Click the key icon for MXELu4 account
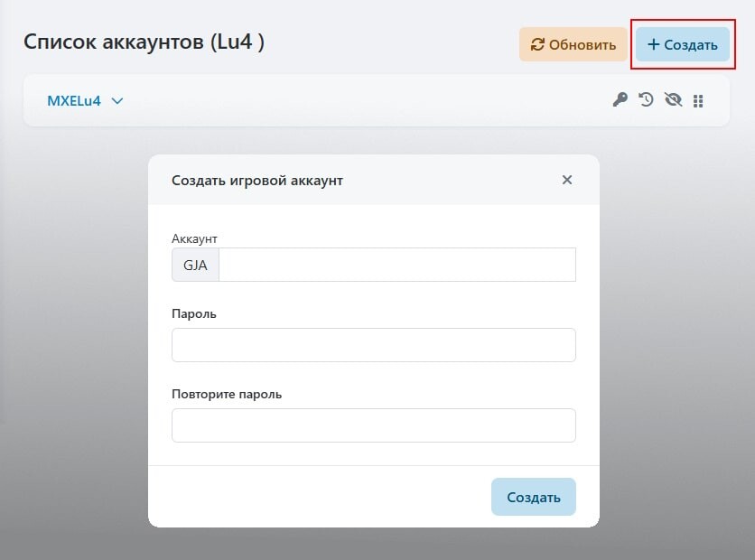Image resolution: width=755 pixels, height=560 pixels. click(620, 99)
